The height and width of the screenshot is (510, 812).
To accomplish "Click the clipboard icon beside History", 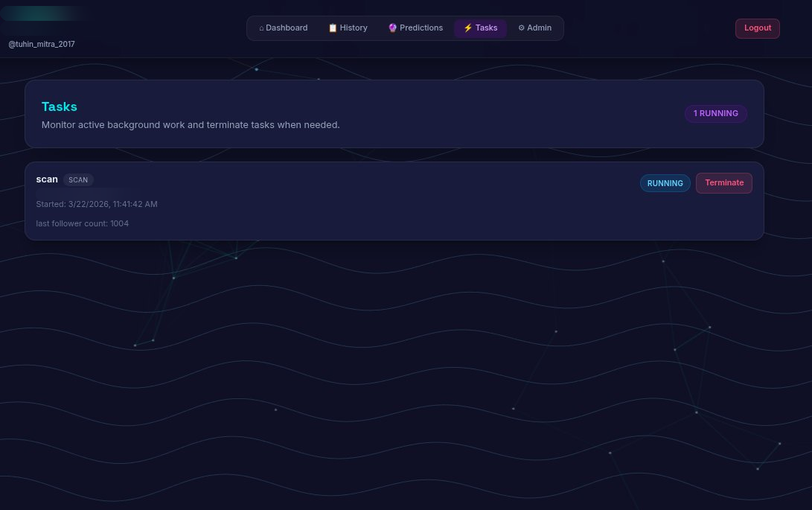I will tap(333, 28).
